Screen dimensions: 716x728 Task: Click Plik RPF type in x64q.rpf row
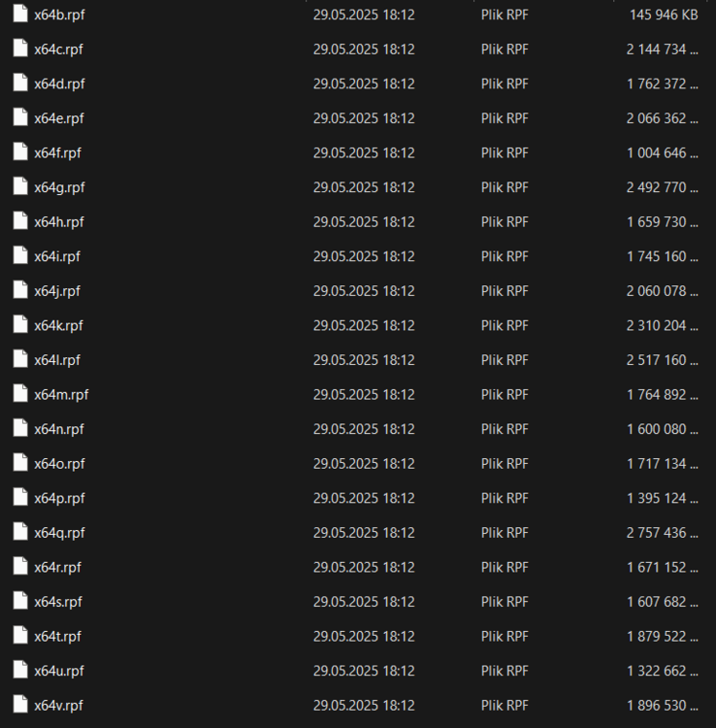coord(504,533)
